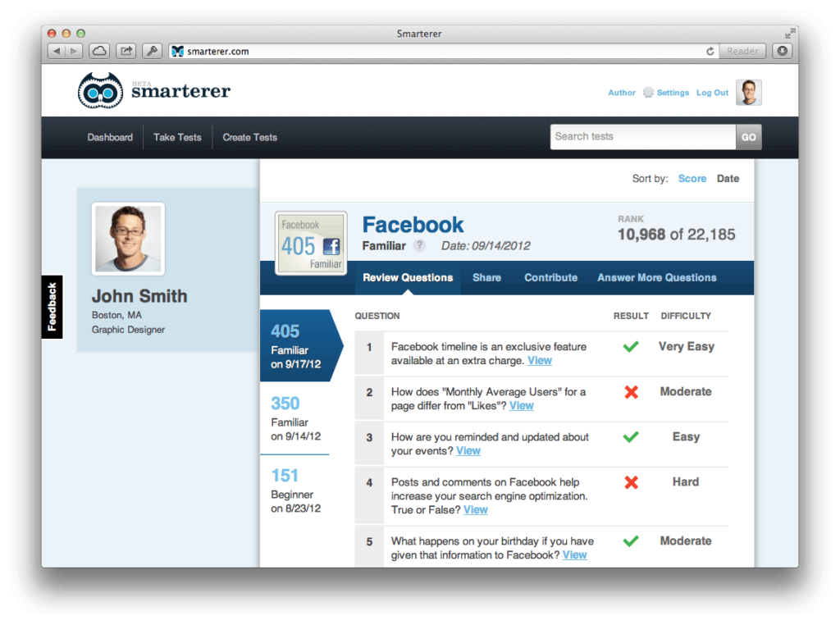Click the red X result for question 2
Image resolution: width=840 pixels, height=625 pixels.
pos(631,392)
